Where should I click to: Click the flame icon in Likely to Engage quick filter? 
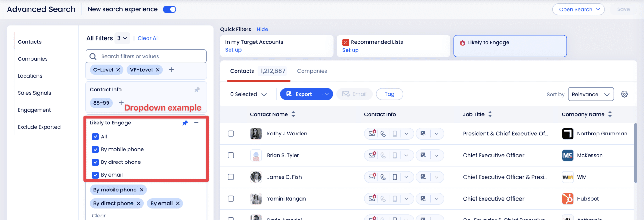point(462,42)
